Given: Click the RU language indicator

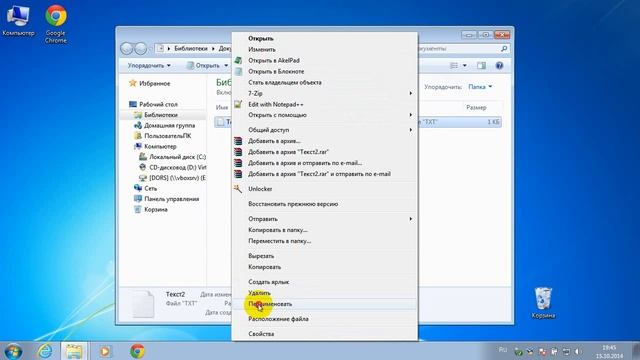Looking at the screenshot, I should tap(503, 350).
